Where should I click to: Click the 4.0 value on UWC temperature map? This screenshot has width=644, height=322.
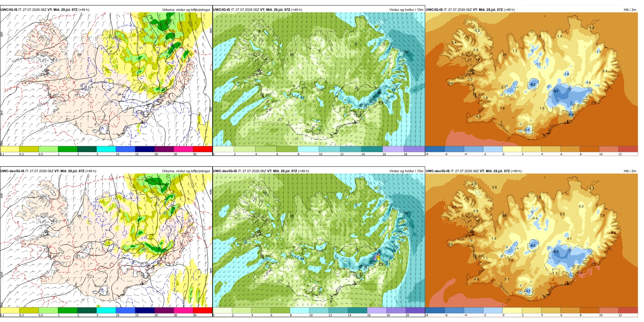pyautogui.click(x=592, y=27)
